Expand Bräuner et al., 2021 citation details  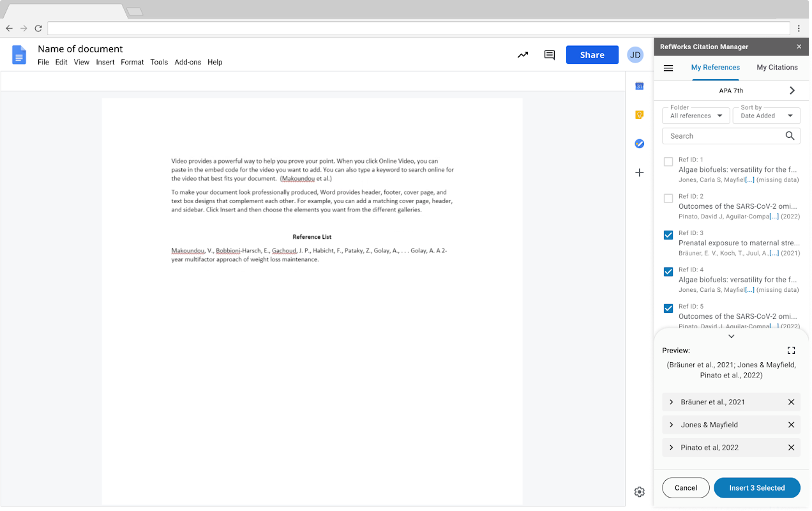click(x=672, y=402)
